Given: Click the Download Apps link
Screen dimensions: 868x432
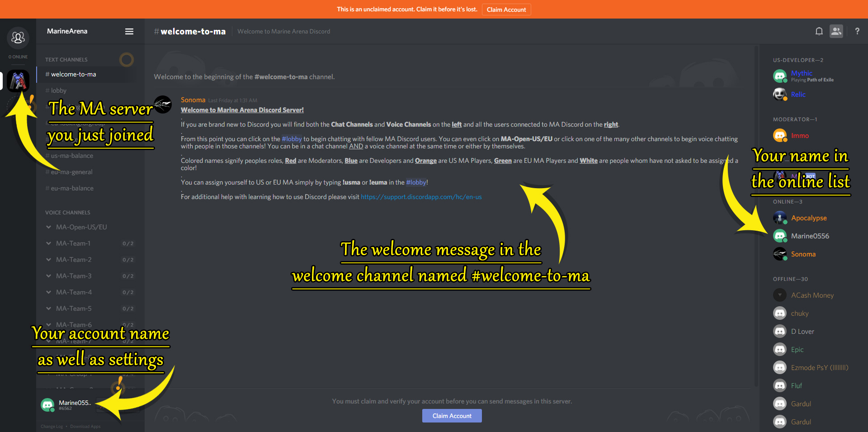Looking at the screenshot, I should 85,426.
